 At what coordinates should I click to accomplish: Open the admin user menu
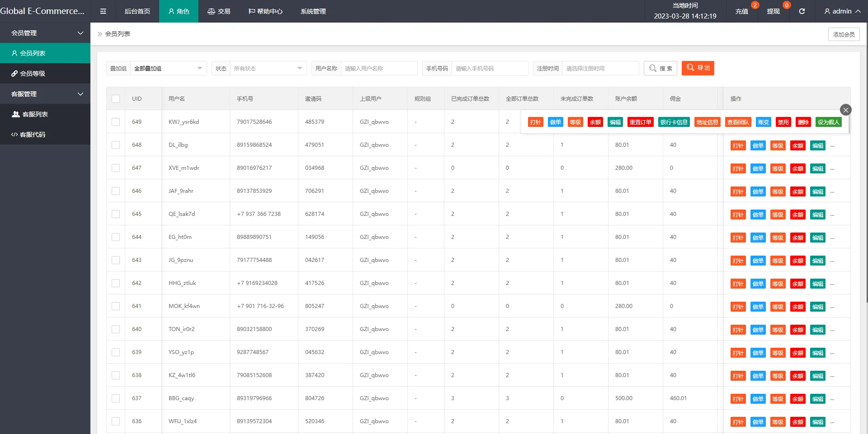pyautogui.click(x=842, y=11)
